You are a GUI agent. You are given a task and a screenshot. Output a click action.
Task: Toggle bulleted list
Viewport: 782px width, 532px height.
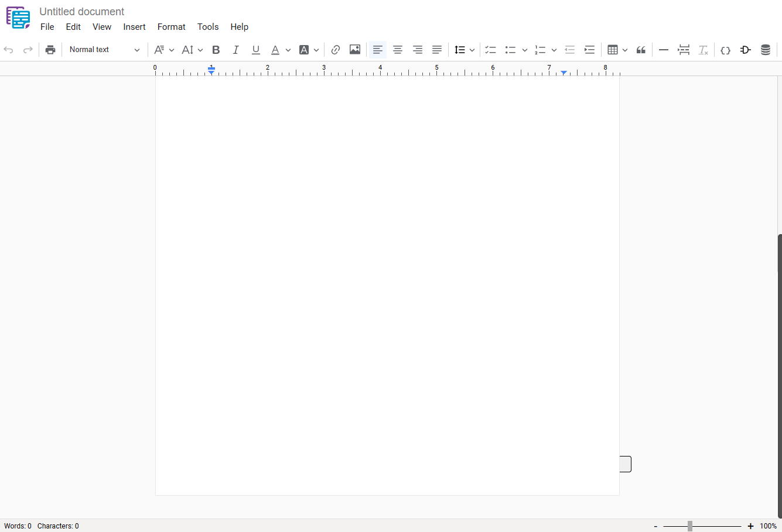point(511,50)
